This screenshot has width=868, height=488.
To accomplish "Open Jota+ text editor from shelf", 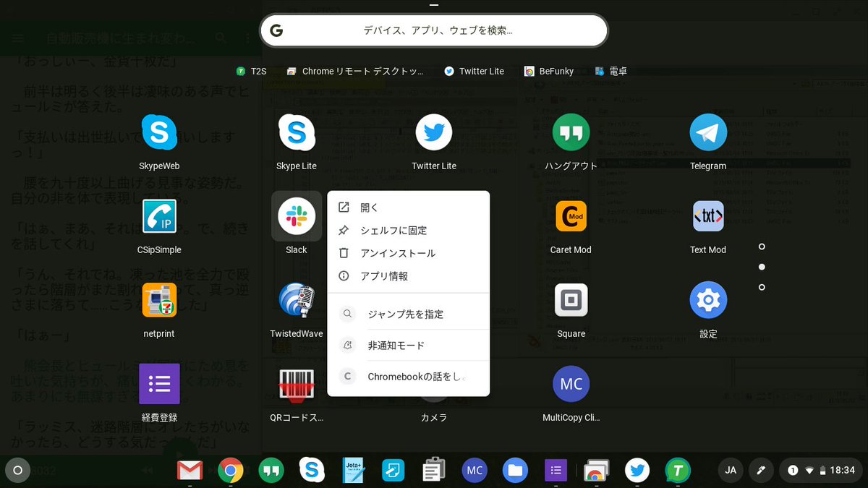I will click(353, 471).
